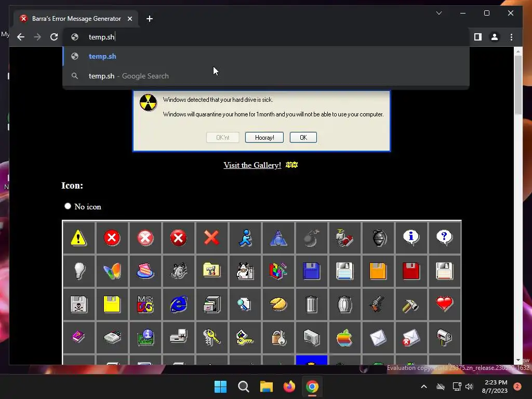Reload the current page
Screen dimensions: 532x399
pos(54,37)
